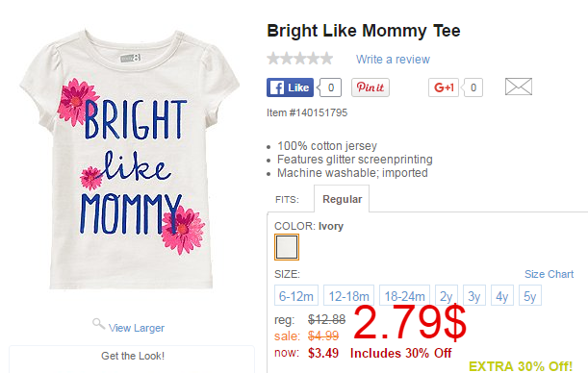Switch to the Regular fits tab
Screen dimensions: 588x373
[342, 199]
